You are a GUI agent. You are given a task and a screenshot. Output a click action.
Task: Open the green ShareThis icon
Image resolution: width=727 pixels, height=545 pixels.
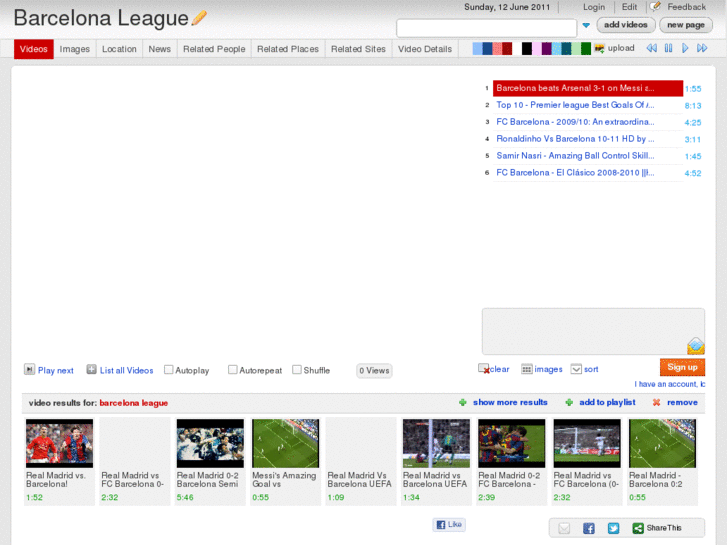pos(638,528)
